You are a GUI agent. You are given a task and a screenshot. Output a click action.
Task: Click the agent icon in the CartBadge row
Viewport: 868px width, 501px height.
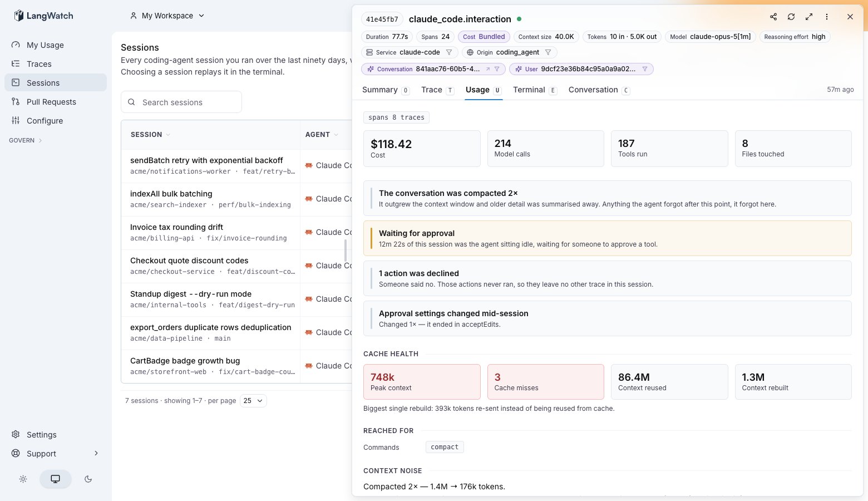coord(309,366)
